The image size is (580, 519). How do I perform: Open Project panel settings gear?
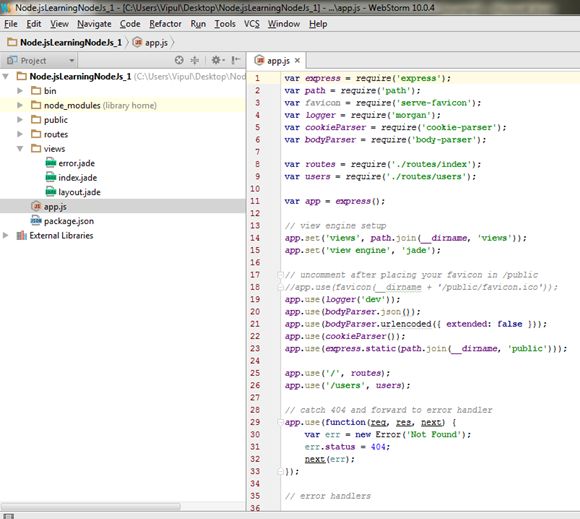pos(218,60)
